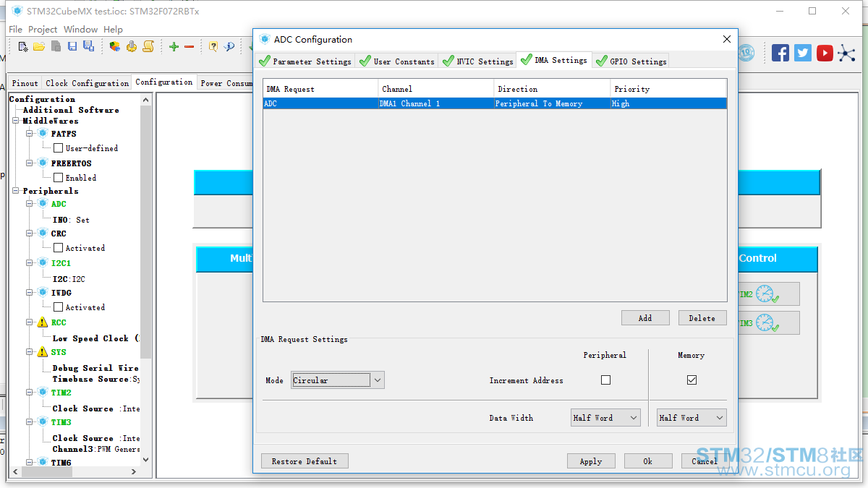Click the tree panel vertical scrollbar
This screenshot has height=488, width=868.
(x=145, y=278)
